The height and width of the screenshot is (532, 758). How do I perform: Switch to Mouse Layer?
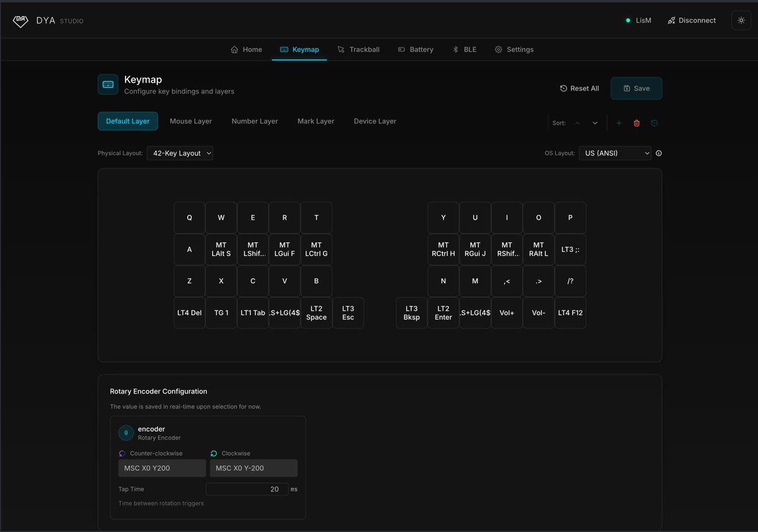[191, 121]
